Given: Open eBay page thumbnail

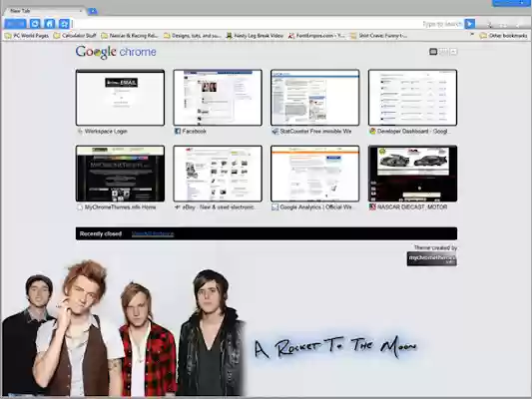Looking at the screenshot, I should coord(218,174).
